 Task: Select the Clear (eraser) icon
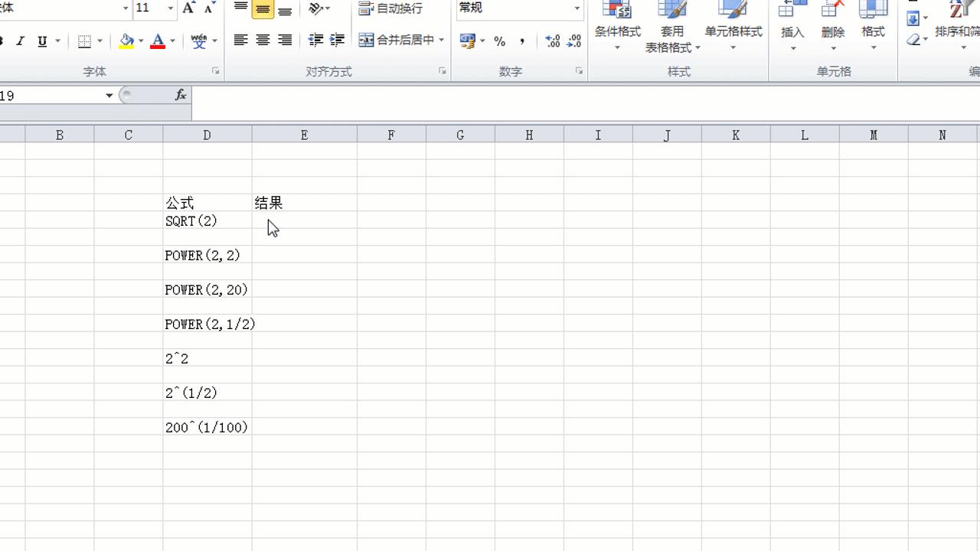point(913,39)
